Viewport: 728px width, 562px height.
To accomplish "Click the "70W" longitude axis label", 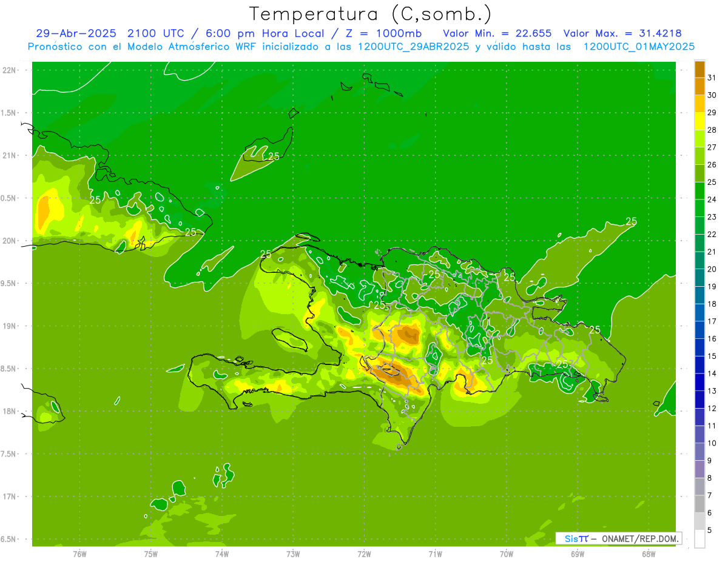I will [x=507, y=554].
